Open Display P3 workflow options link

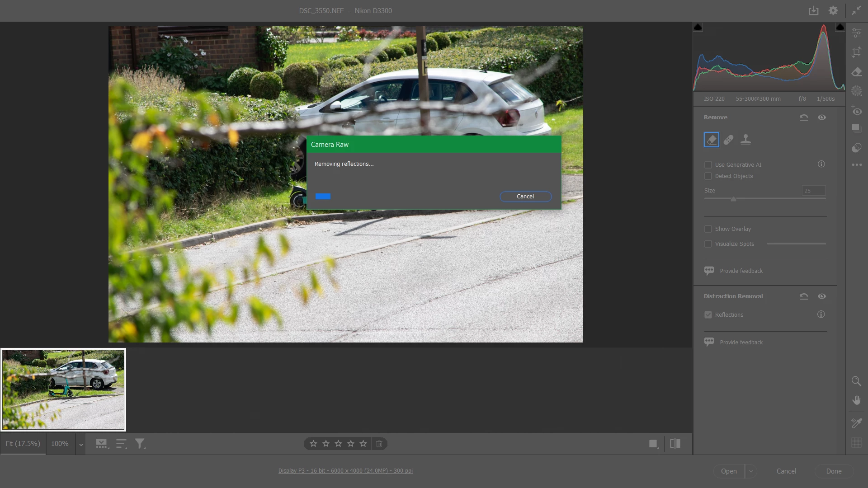[345, 471]
